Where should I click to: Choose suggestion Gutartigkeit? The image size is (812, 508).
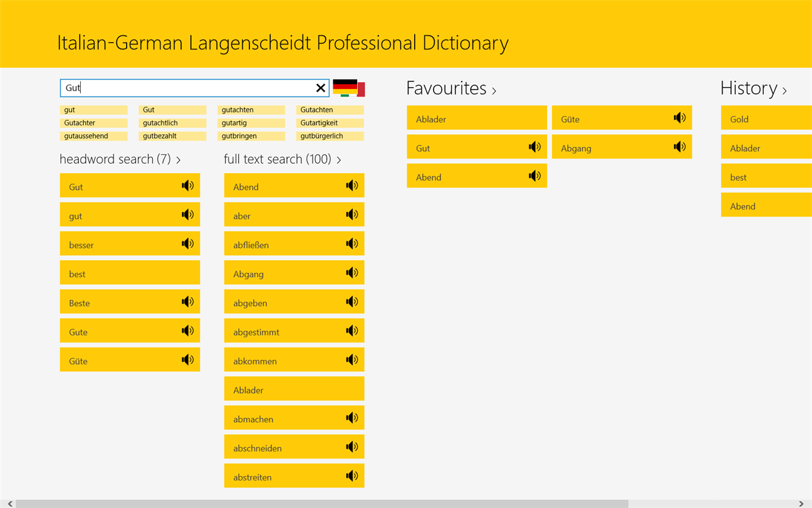tap(330, 123)
